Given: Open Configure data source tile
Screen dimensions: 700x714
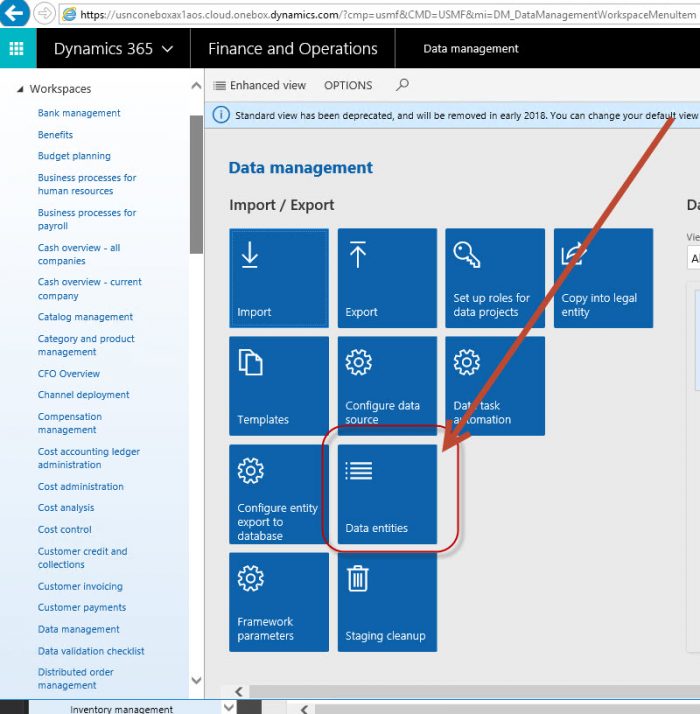Looking at the screenshot, I should (x=387, y=386).
